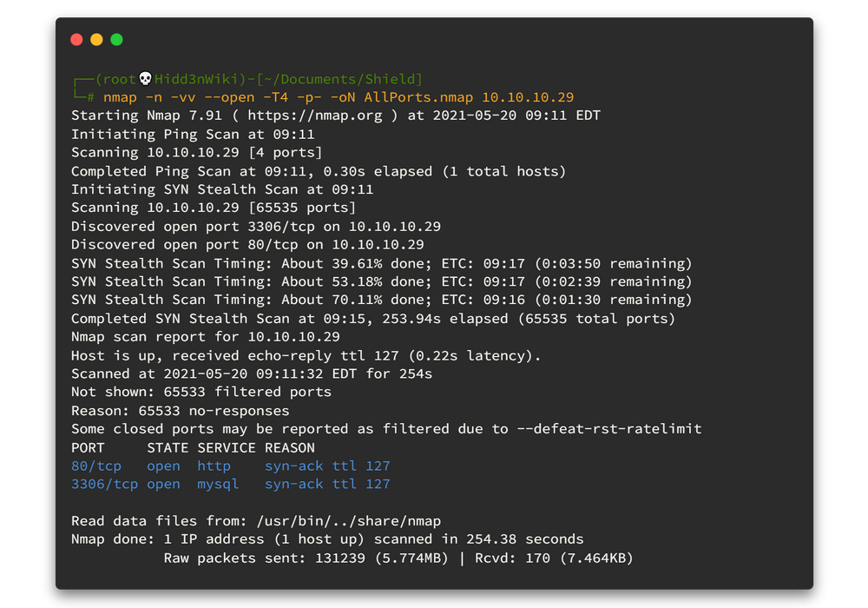Viewport: 868px width, 608px height.
Task: Select the 80/tcp port entry
Action: coord(95,466)
